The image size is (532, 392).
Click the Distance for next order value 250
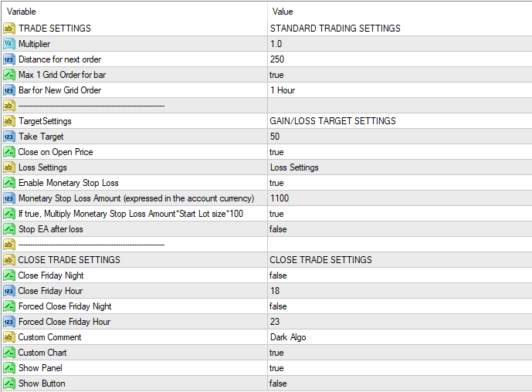point(277,59)
